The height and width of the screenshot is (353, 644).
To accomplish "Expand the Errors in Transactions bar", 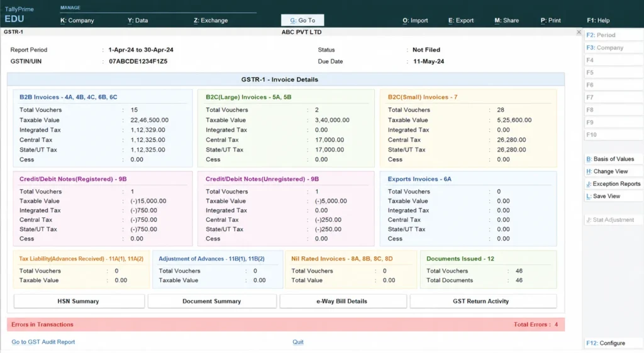I will click(x=286, y=324).
